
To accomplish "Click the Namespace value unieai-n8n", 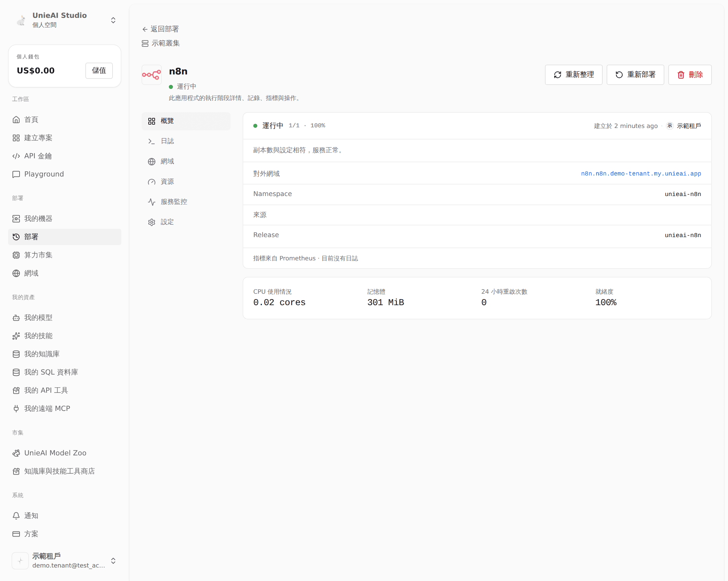I will tap(683, 194).
